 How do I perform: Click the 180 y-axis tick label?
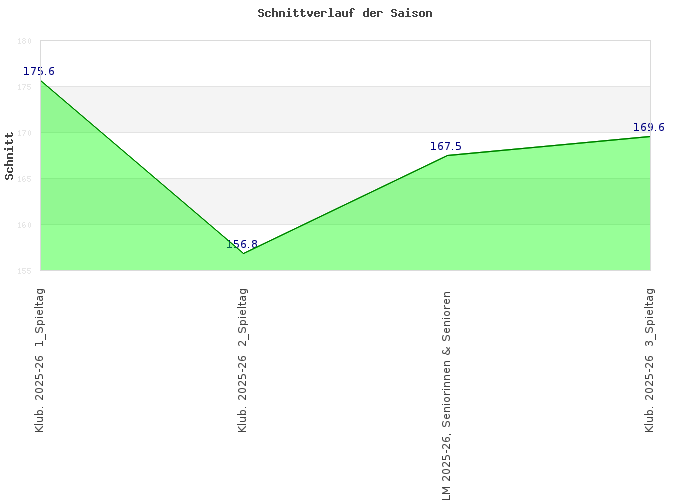click(x=25, y=41)
